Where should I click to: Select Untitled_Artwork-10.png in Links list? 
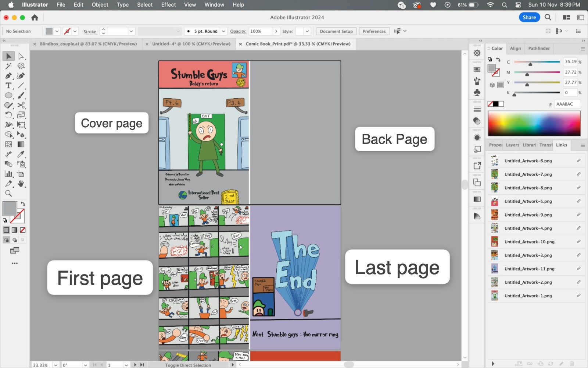[x=537, y=242]
